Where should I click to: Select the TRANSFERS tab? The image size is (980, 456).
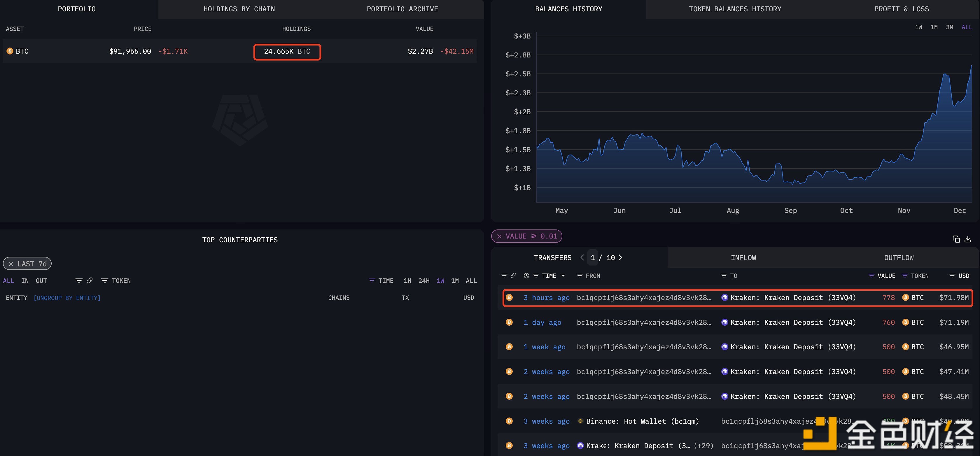[x=552, y=257]
